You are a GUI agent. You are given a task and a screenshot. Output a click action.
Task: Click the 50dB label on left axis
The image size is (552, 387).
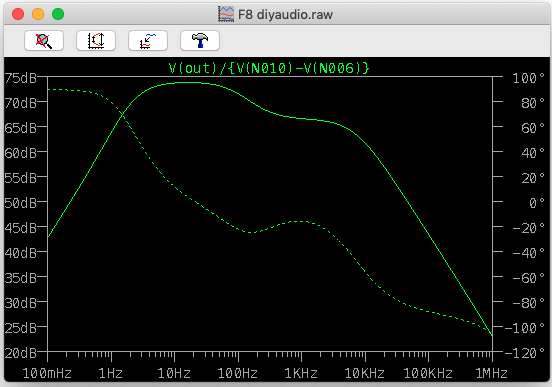(x=20, y=203)
